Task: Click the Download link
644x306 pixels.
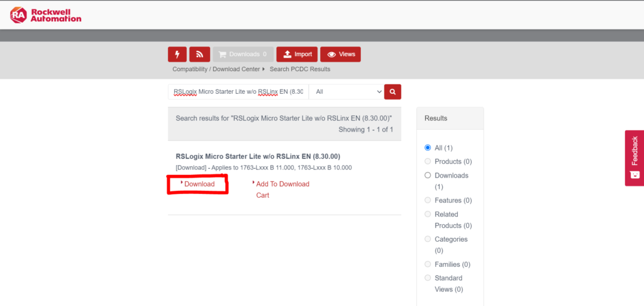Action: 199,184
